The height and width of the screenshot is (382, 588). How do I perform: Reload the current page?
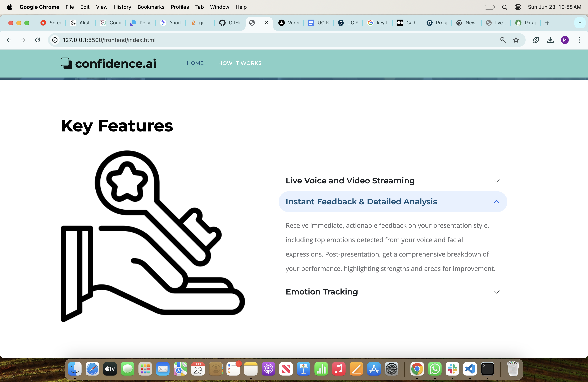click(x=38, y=40)
